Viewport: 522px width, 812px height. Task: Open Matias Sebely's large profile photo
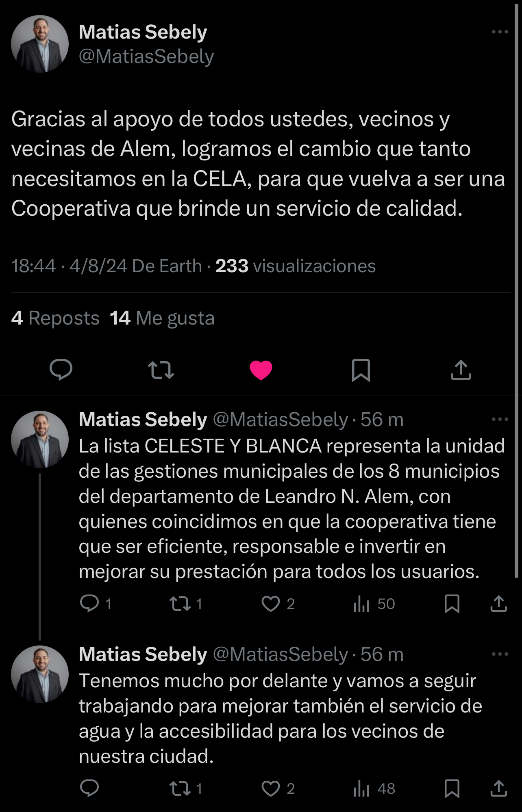(x=40, y=44)
